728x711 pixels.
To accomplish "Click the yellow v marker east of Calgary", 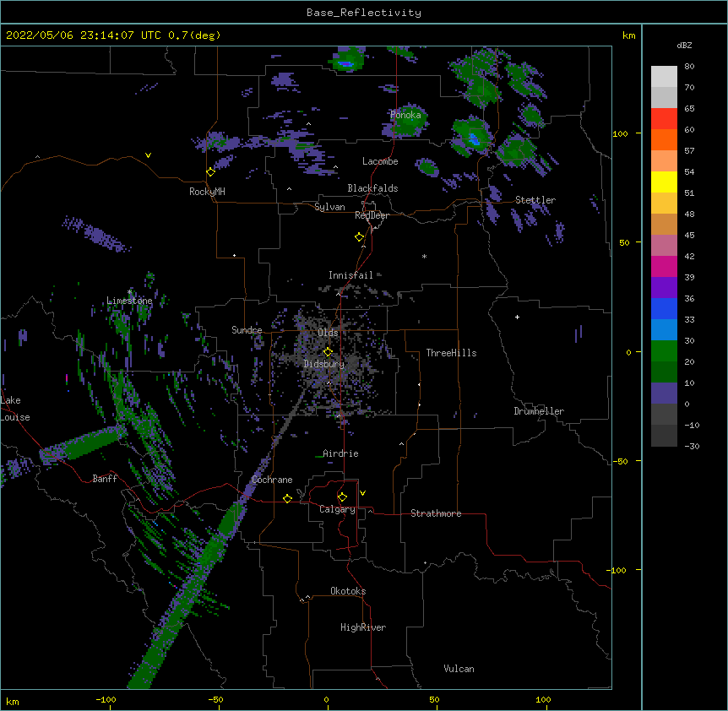I will tap(362, 493).
